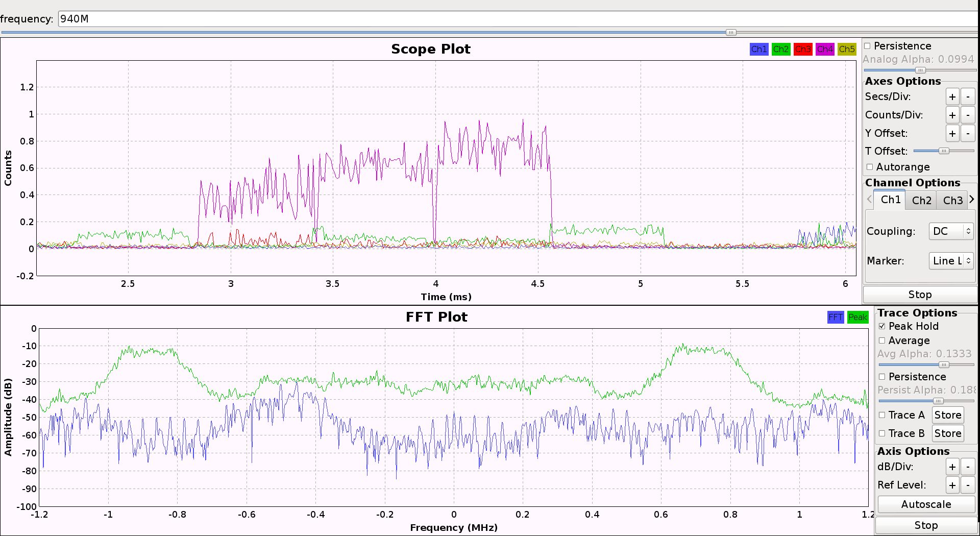Increase Ref Level with plus button
980x536 pixels.
952,485
